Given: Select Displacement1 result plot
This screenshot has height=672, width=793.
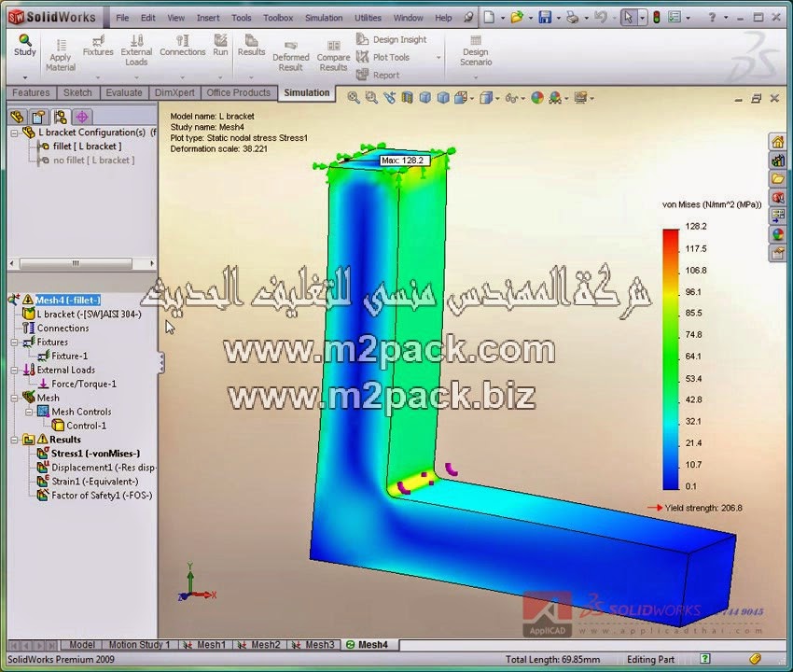Looking at the screenshot, I should pos(104,469).
